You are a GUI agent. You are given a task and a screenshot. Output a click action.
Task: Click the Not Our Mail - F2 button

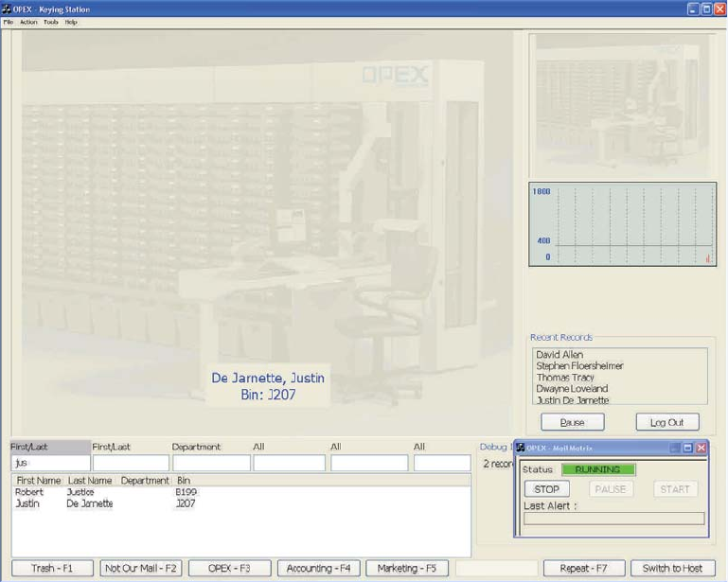click(x=141, y=568)
